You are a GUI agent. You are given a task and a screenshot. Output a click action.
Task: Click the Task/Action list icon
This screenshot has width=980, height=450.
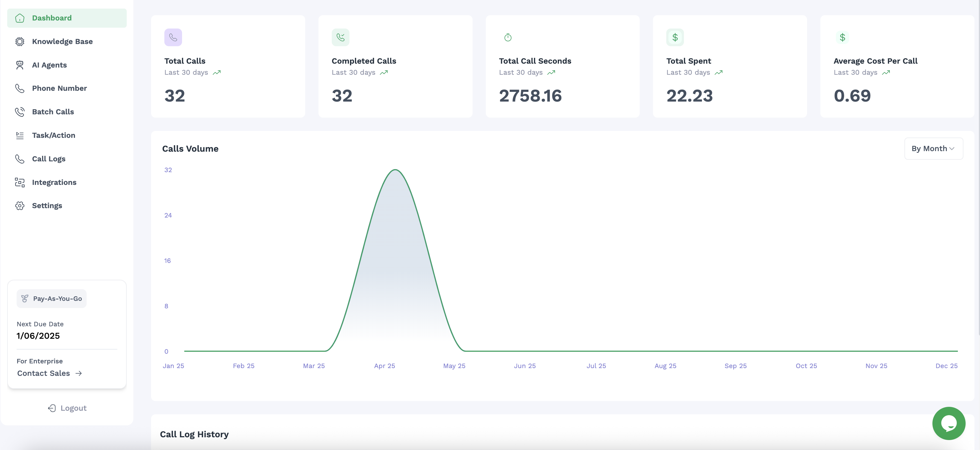[x=20, y=135]
